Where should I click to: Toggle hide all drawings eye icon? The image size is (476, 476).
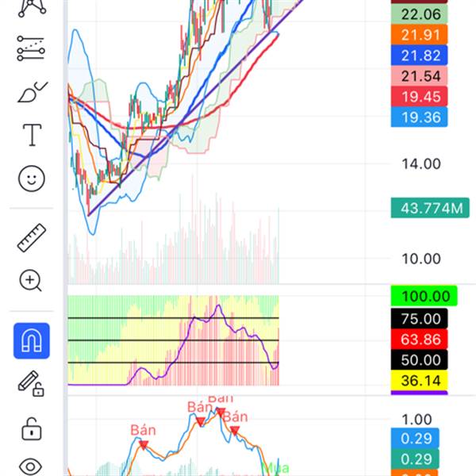30,466
